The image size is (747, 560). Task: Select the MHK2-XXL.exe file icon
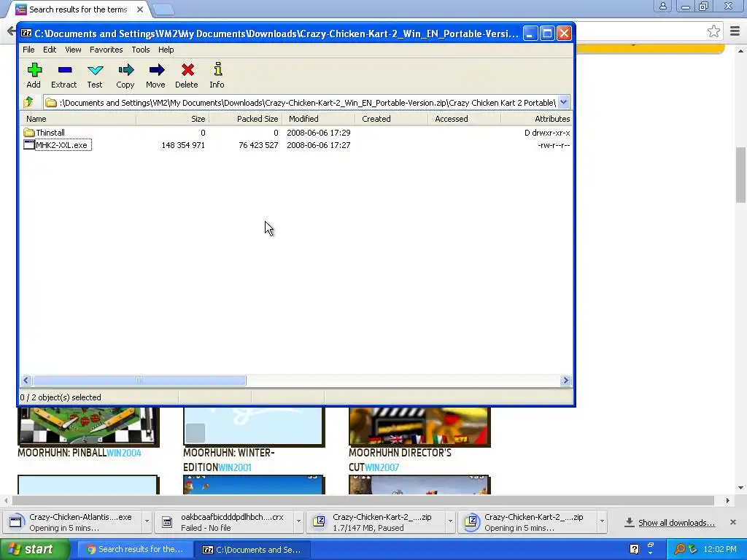(29, 145)
